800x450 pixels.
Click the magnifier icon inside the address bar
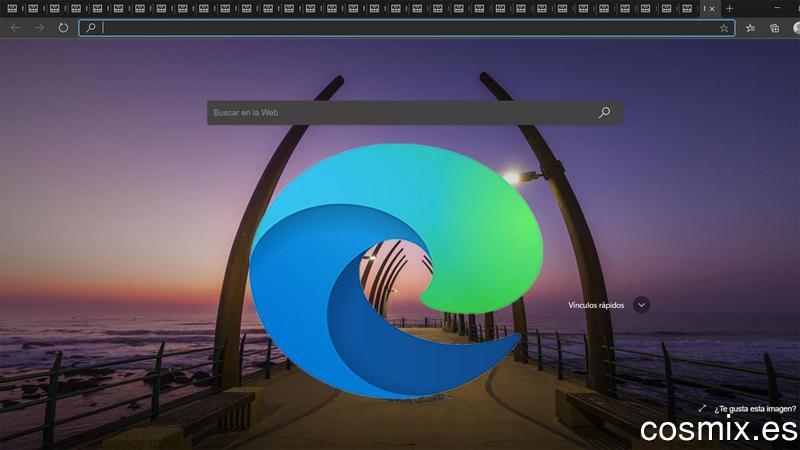pos(91,28)
